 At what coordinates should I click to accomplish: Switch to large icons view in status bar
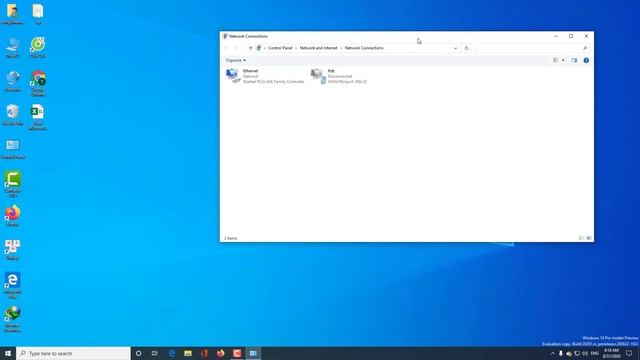(589, 238)
